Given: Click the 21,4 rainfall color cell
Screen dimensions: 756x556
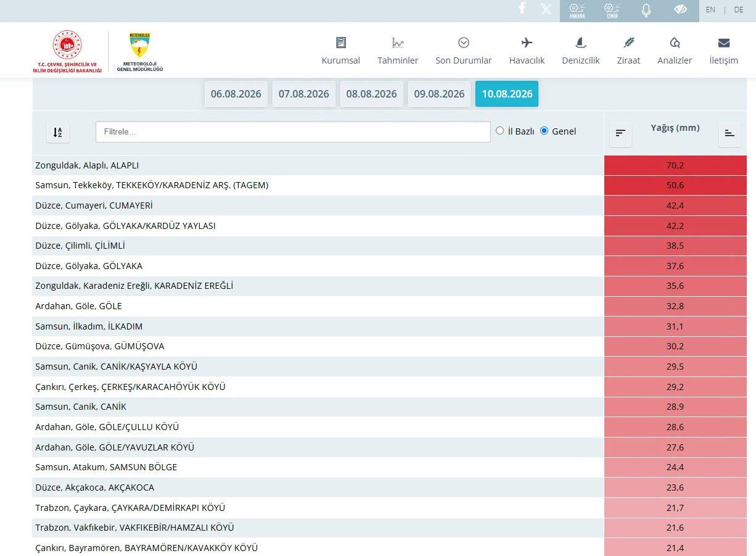Looking at the screenshot, I should tap(675, 547).
